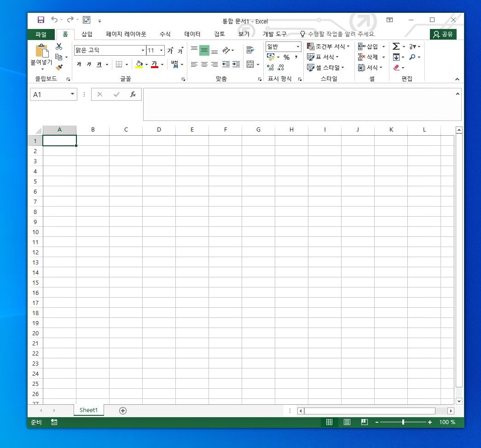Decrease font size button
The height and width of the screenshot is (448, 481).
180,50
